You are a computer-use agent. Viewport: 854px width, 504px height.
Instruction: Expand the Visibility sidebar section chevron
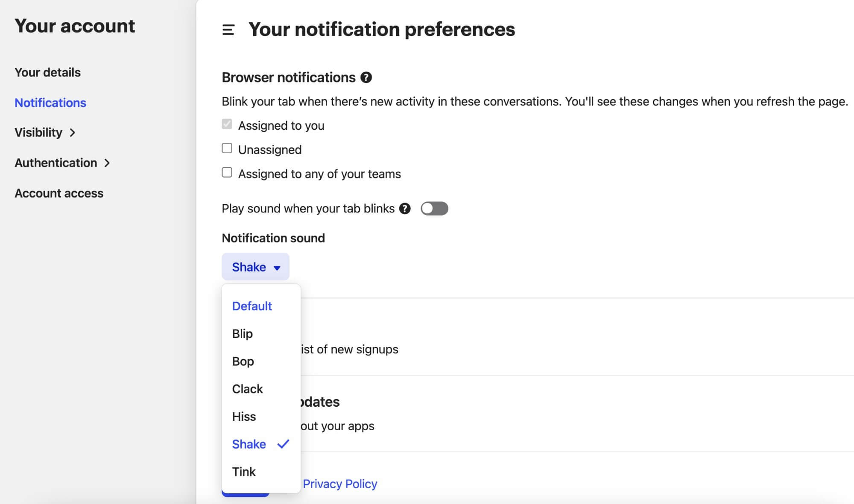click(73, 133)
